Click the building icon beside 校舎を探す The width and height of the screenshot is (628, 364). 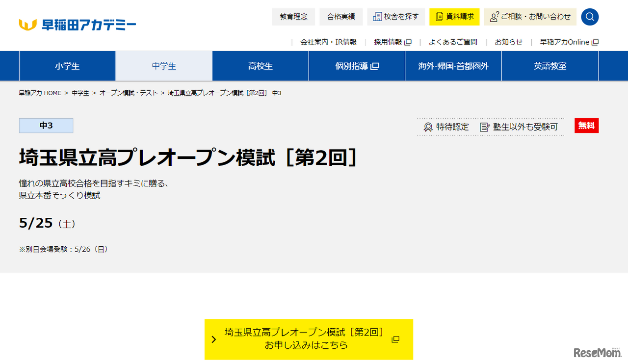[377, 17]
